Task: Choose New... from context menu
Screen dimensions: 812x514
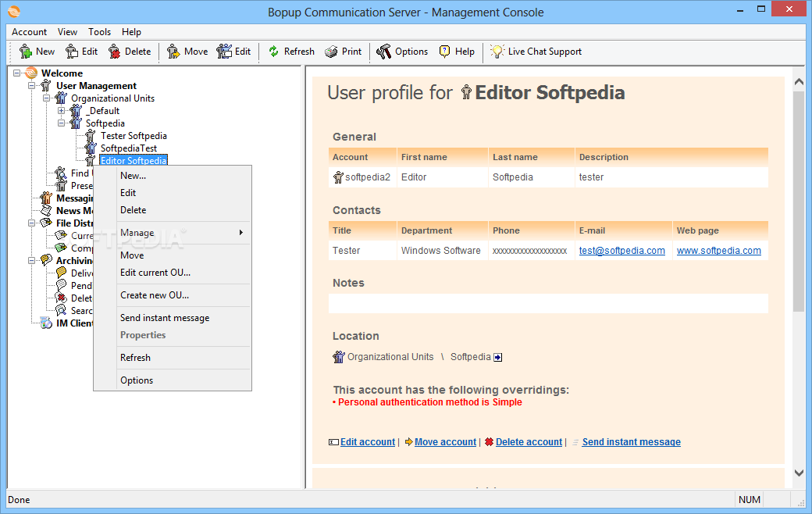Action: (x=173, y=176)
